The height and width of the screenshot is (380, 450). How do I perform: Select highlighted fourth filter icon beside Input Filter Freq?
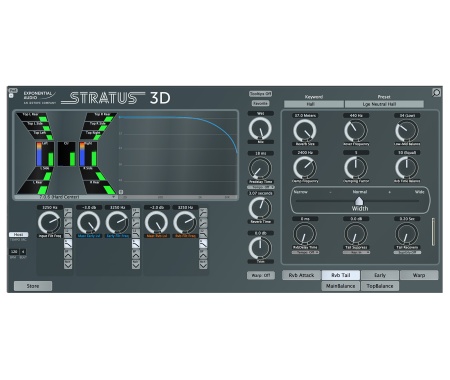[68, 243]
